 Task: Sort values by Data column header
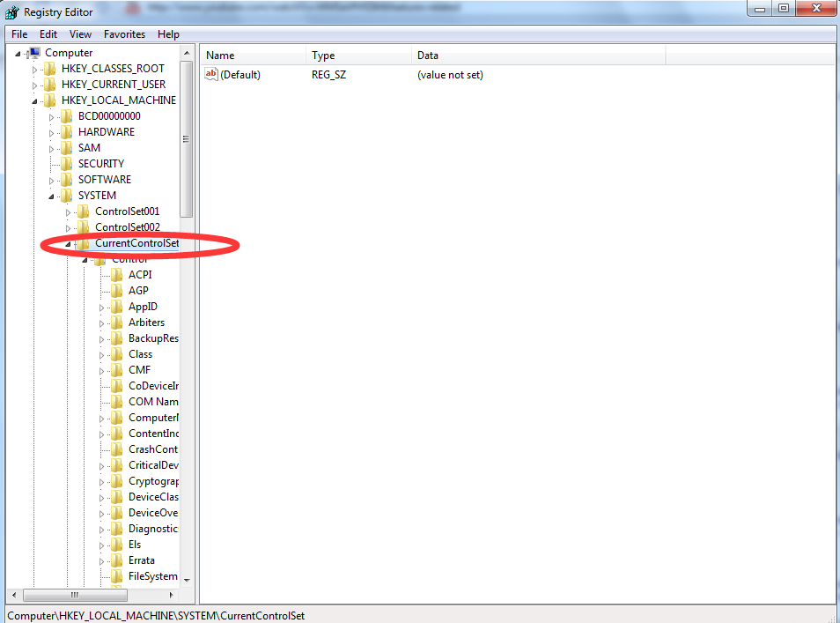[x=538, y=56]
